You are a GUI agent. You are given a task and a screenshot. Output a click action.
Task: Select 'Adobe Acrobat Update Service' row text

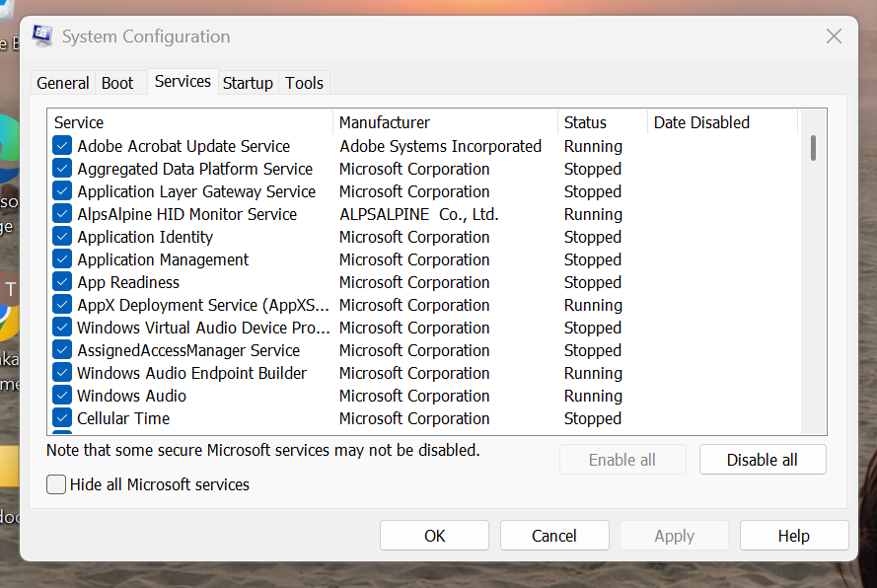coord(183,146)
